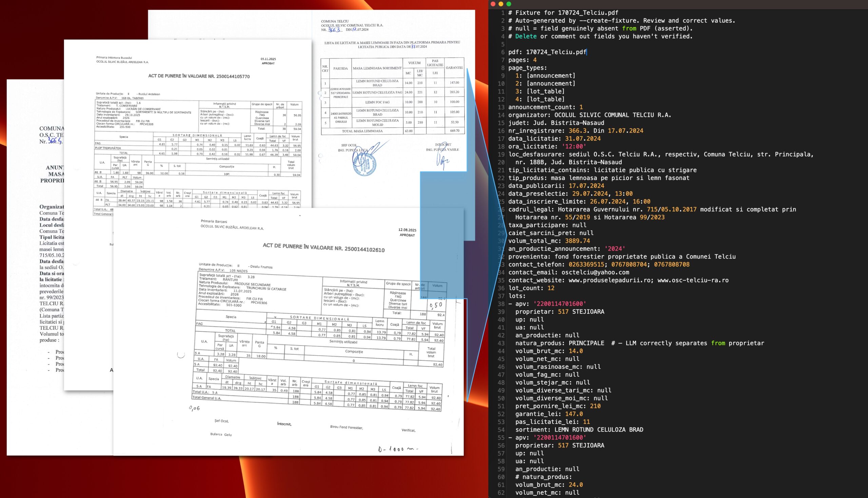This screenshot has width=868, height=498.
Task: Close the editor window with red button
Action: tap(493, 4)
